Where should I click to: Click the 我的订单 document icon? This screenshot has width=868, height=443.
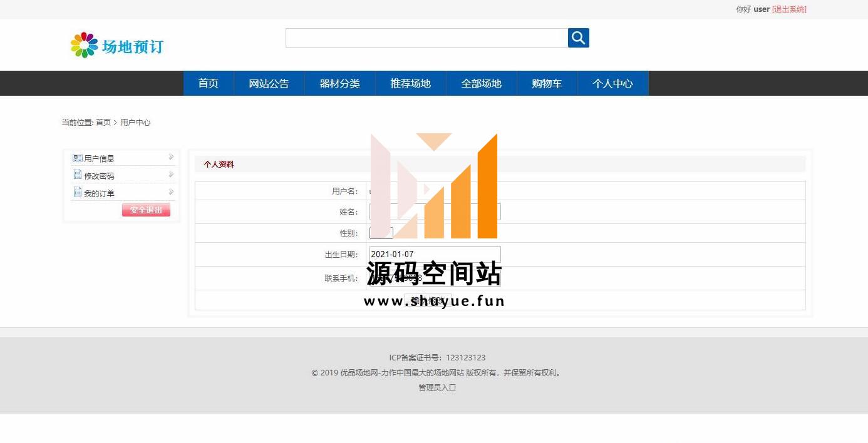point(78,192)
